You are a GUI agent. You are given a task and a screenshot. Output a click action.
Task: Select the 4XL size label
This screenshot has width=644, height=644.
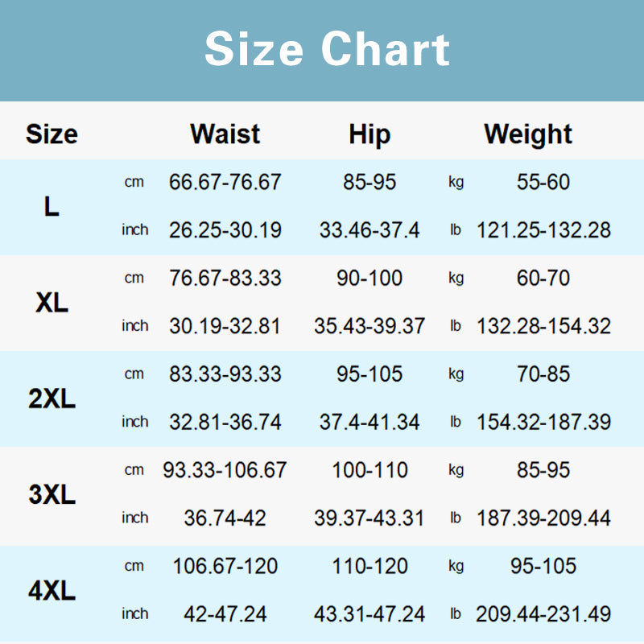click(52, 591)
